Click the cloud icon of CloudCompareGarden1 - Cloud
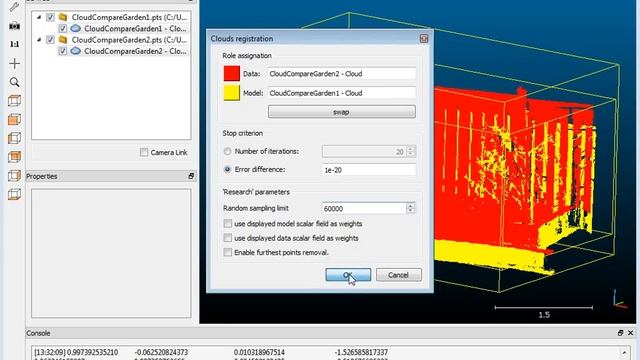The width and height of the screenshot is (640, 360). click(x=76, y=29)
